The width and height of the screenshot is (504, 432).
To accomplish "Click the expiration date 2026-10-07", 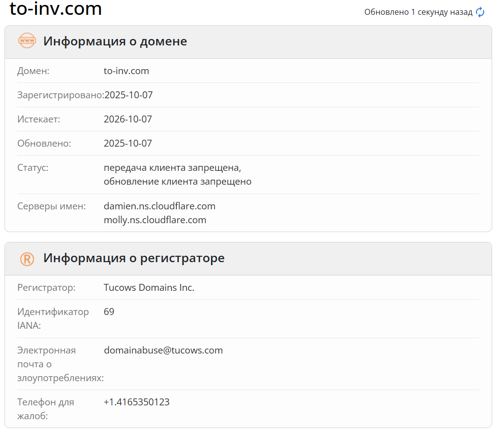I will click(128, 119).
